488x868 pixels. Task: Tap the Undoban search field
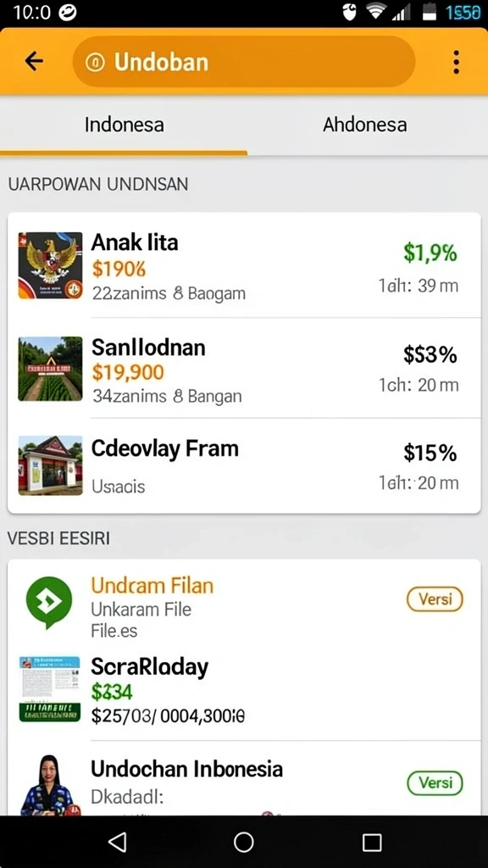[243, 62]
